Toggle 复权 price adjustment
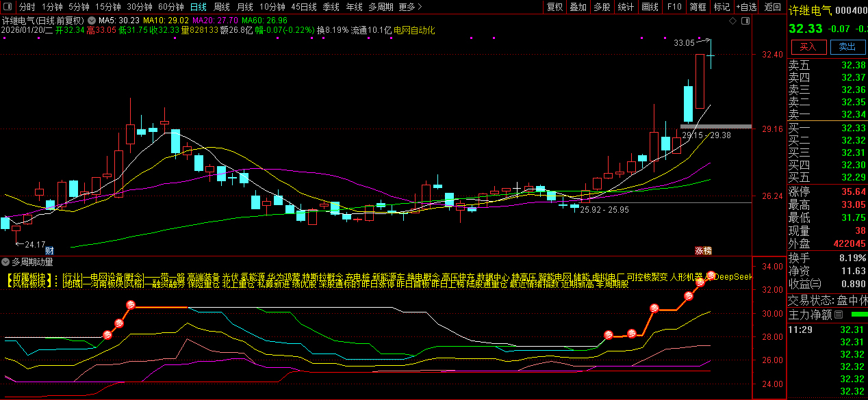 click(x=554, y=7)
